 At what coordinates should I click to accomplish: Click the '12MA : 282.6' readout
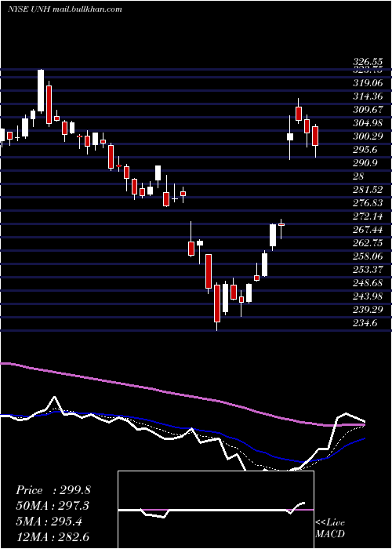(53, 536)
